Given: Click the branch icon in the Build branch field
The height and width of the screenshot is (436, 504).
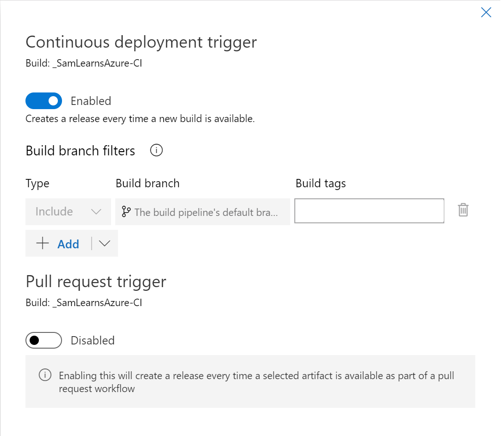Looking at the screenshot, I should 126,212.
